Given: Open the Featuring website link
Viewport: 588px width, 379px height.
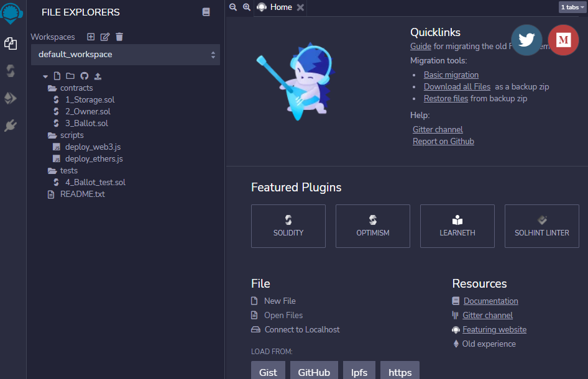Looking at the screenshot, I should 494,329.
